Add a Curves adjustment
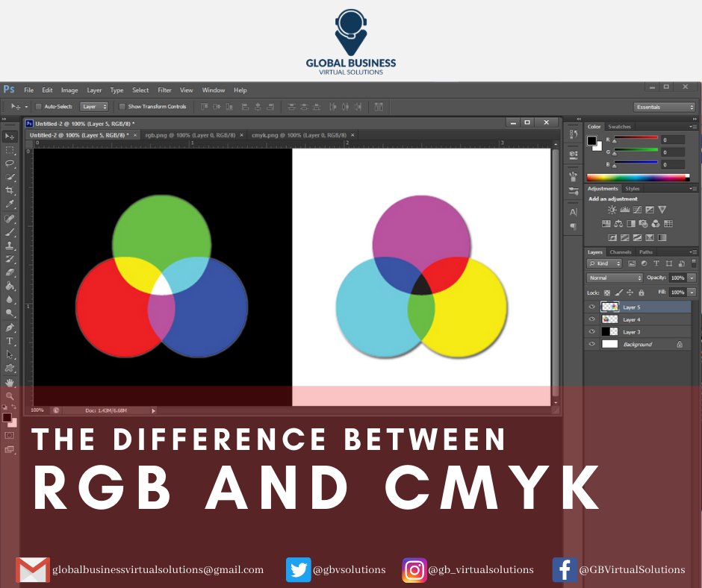This screenshot has width=702, height=588. [637, 210]
